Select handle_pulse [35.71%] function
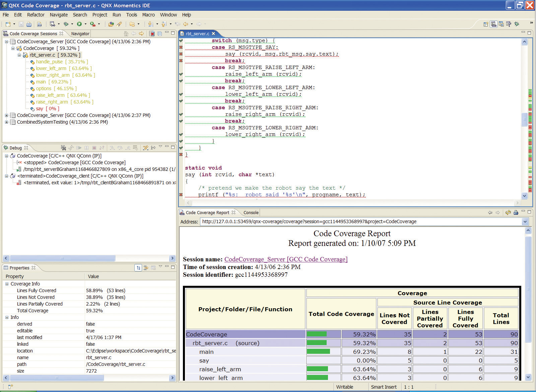 (62, 62)
